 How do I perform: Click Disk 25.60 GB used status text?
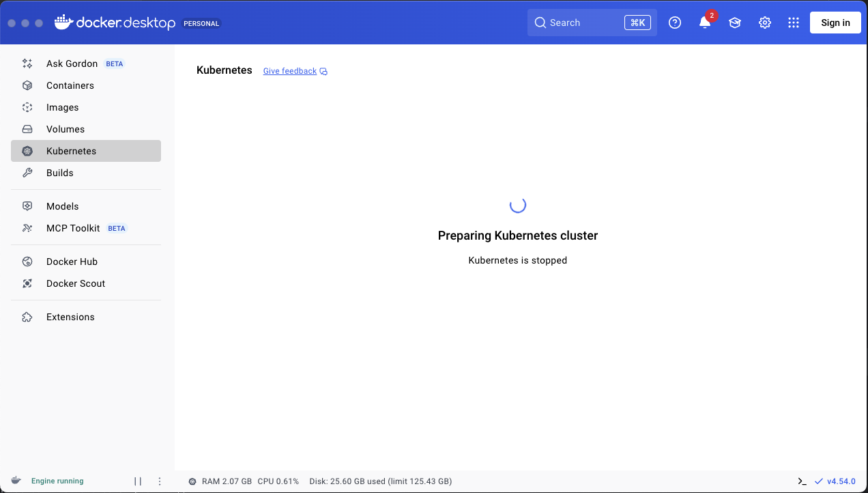coord(380,481)
